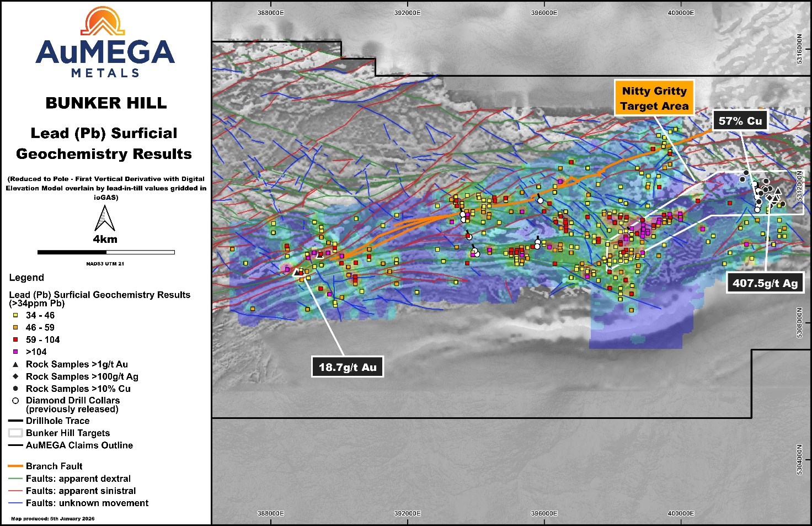Click the BUNKER HILL title text
Image resolution: width=812 pixels, height=526 pixels.
(106, 103)
